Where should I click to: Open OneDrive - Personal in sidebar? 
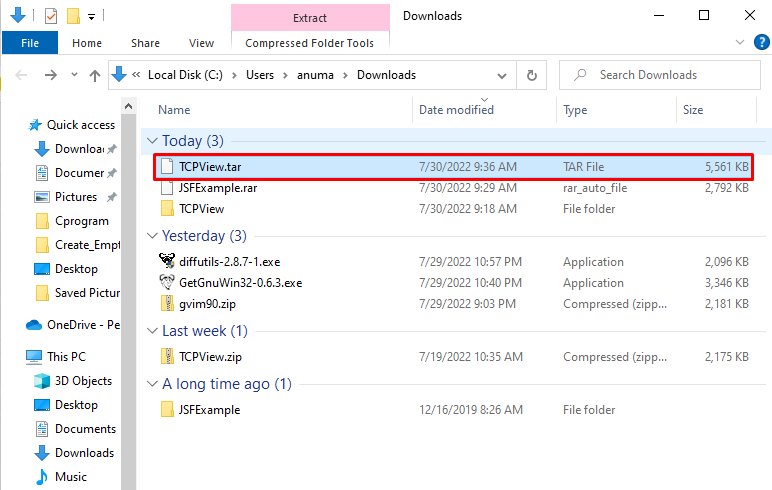83,325
